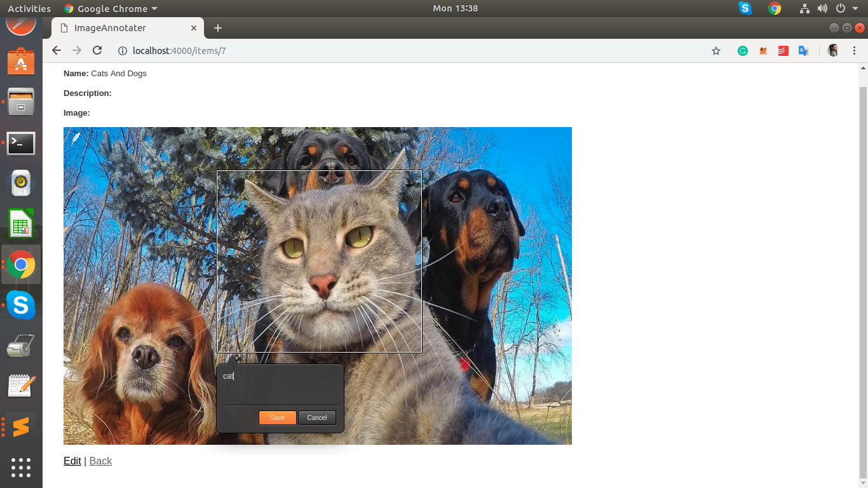This screenshot has height=488, width=868.
Task: Open the MetaMask fox extension
Action: point(763,51)
